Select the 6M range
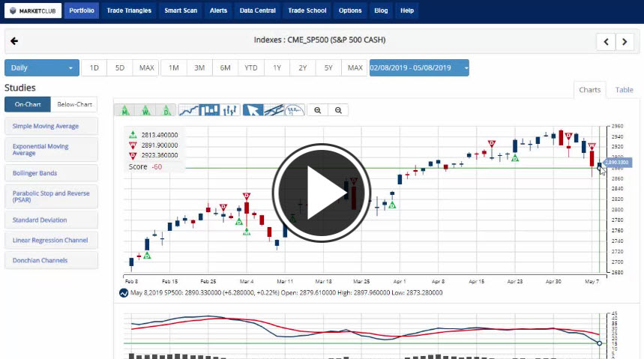The width and height of the screenshot is (644, 359). point(225,67)
